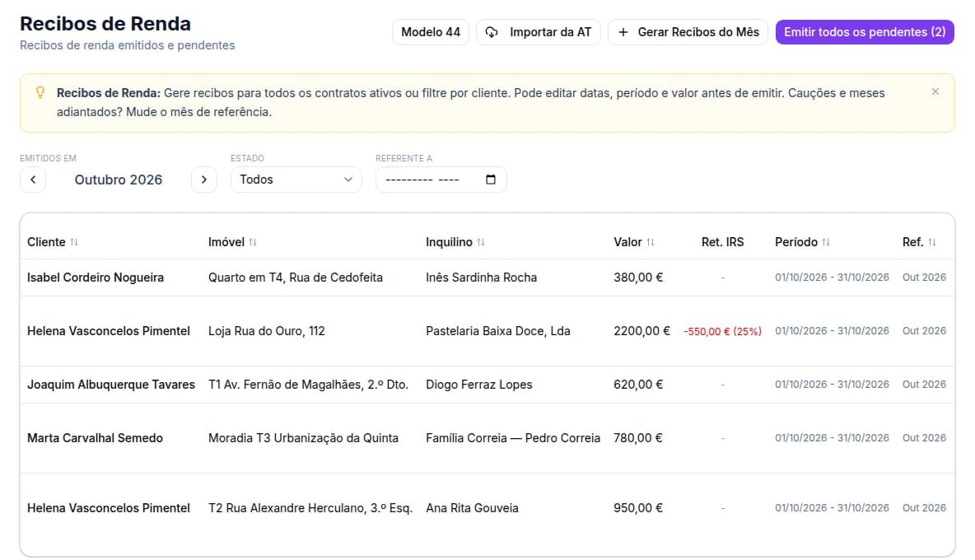Sort table by Ref. column arrows
Viewport: 975px width, 560px height.
coord(932,242)
